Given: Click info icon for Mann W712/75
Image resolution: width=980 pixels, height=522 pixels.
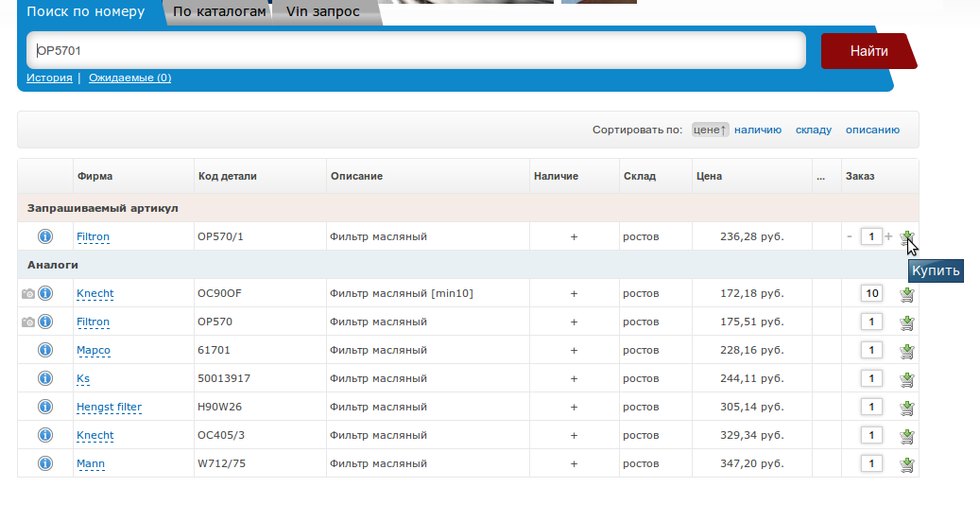Looking at the screenshot, I should point(45,463).
